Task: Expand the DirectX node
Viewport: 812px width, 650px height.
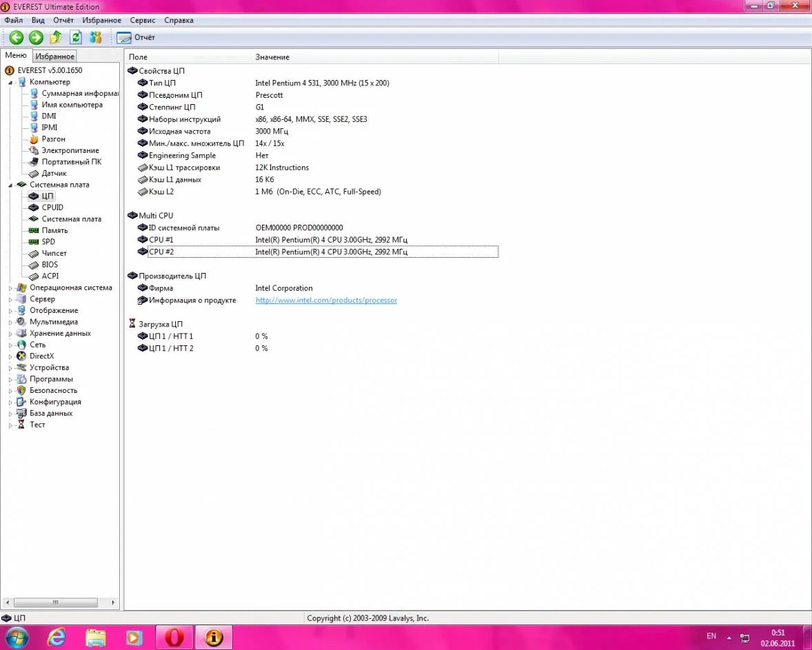Action: [10, 356]
